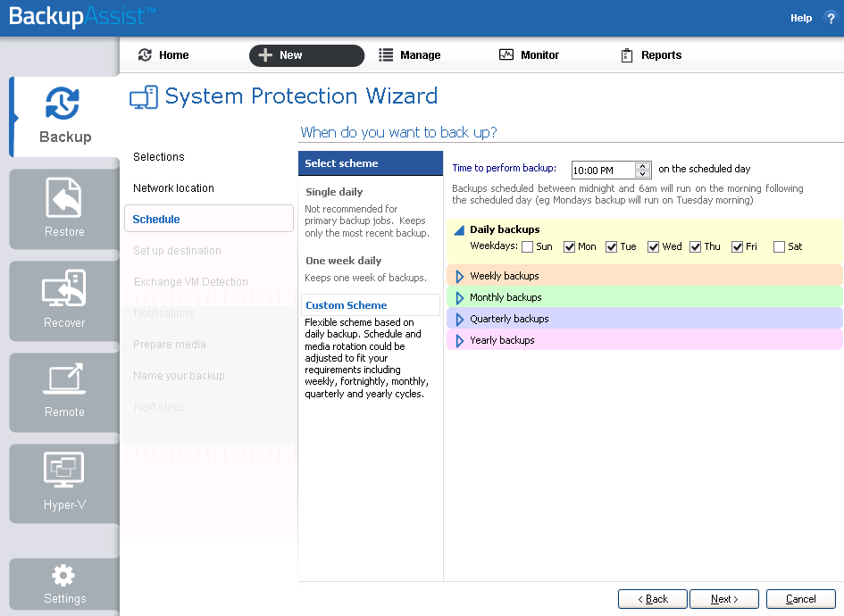Open the Hyper-V section icon
Screen dimensions: 844x616
(x=64, y=470)
